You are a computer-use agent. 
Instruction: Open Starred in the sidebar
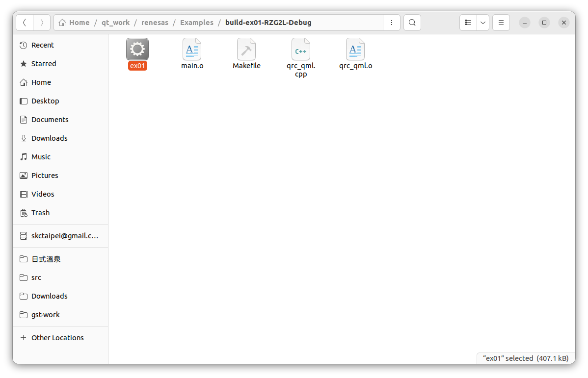coord(44,64)
